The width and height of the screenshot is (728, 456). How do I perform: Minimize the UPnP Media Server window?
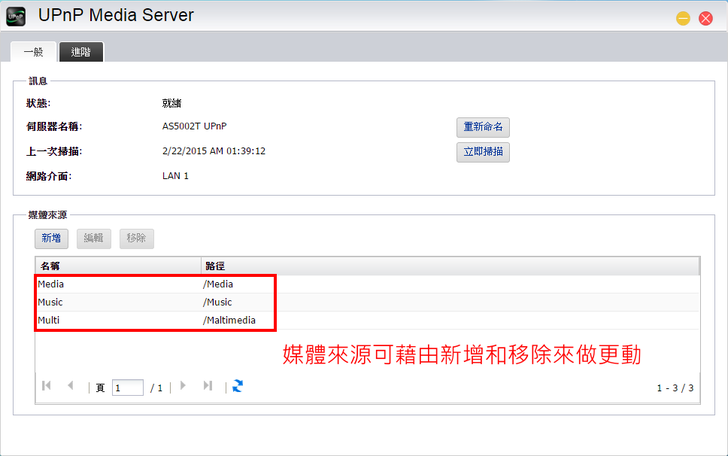(x=683, y=19)
